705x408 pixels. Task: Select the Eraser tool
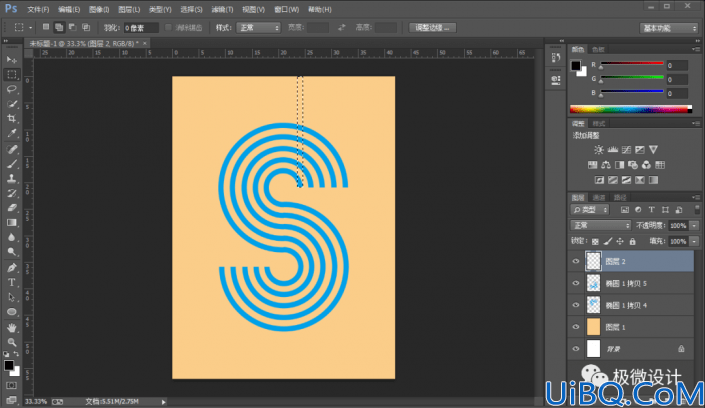(12, 208)
